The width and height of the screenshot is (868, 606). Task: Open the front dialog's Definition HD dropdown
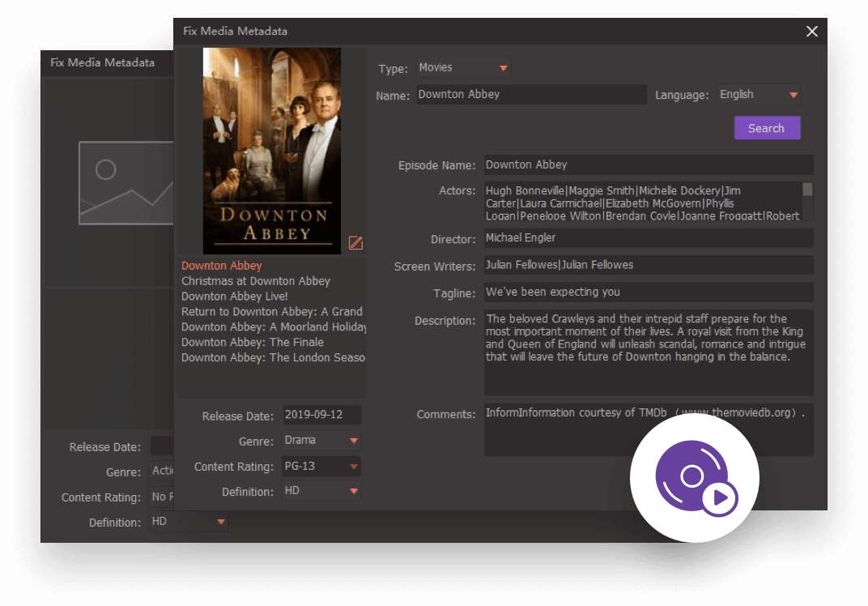click(x=321, y=491)
